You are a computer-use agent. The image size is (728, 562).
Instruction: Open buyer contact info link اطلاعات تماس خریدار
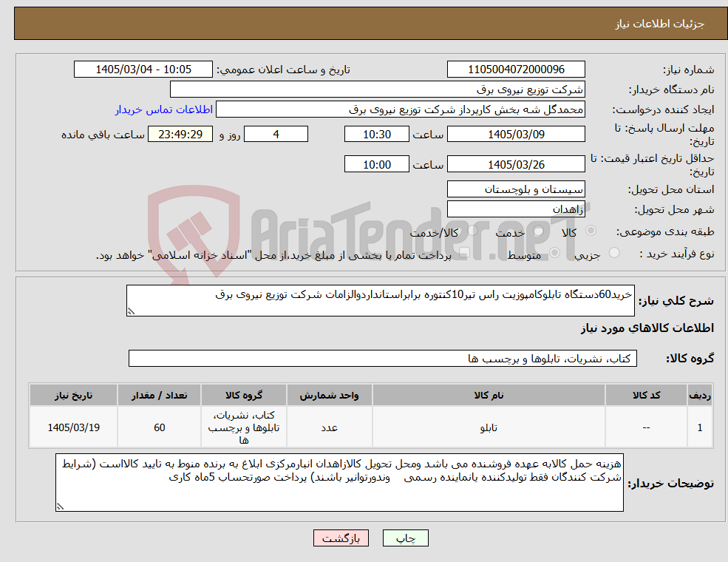coord(164,109)
